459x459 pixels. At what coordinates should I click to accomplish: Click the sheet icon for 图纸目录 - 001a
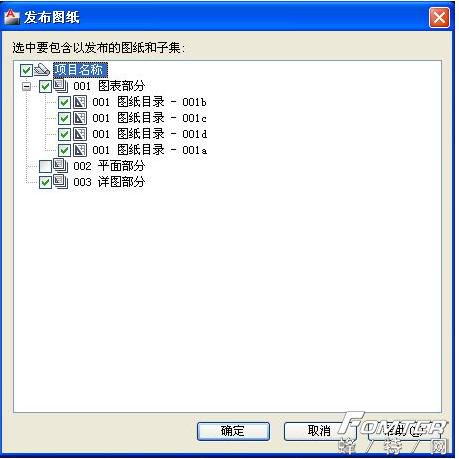(x=80, y=150)
